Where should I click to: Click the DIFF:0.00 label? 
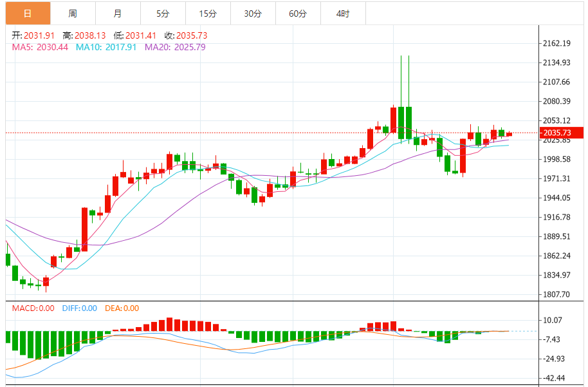80,308
